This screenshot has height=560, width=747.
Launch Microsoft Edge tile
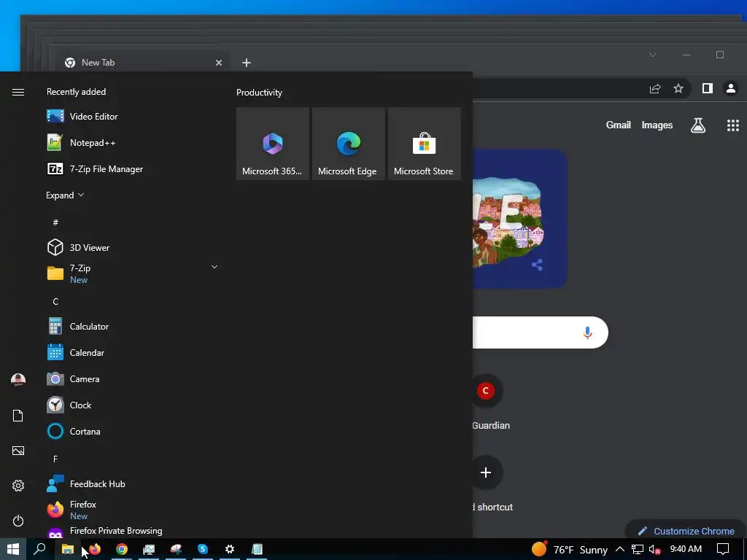pos(348,144)
